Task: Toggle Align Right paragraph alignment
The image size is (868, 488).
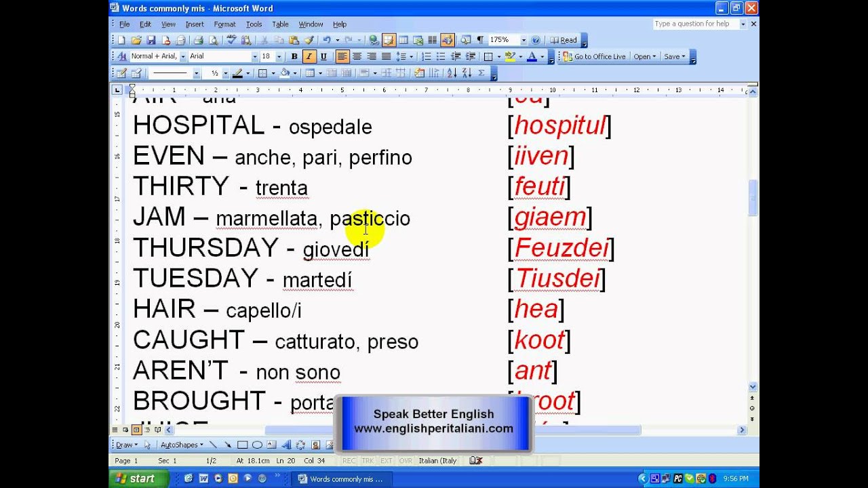Action: 372,56
